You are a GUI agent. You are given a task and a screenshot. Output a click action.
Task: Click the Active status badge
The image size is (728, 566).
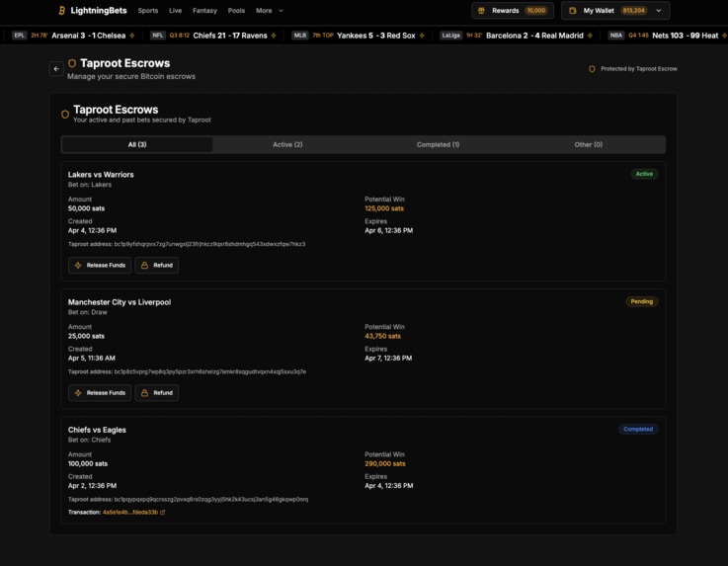(x=644, y=174)
